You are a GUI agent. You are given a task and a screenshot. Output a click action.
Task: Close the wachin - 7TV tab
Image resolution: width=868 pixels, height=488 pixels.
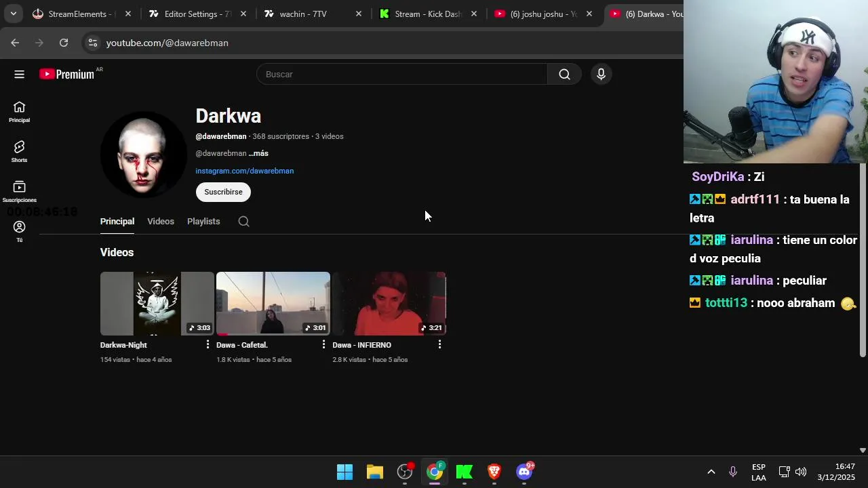[359, 14]
